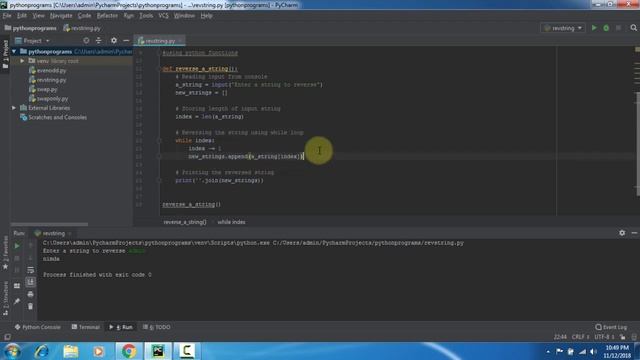
Task: Toggle the fold marker at def reverse_a_string
Action: click(159, 69)
